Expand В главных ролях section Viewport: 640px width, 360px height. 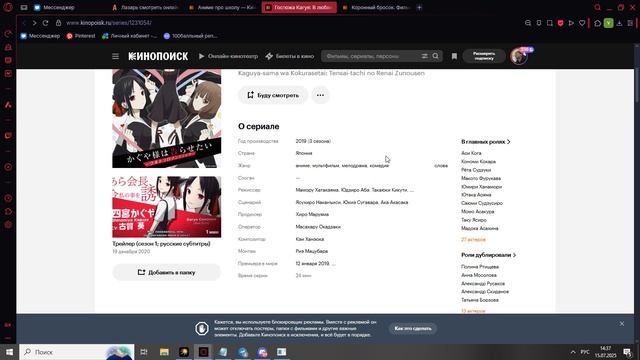(x=486, y=142)
